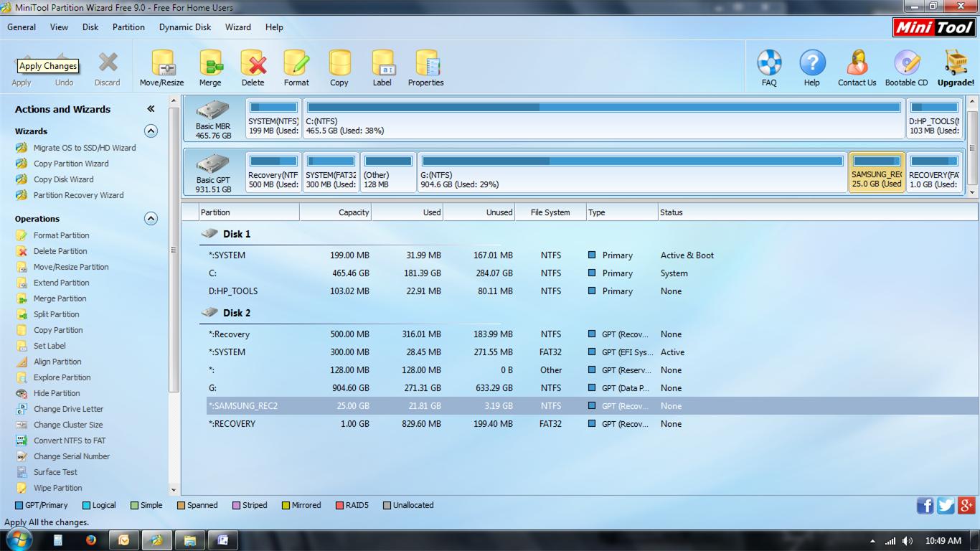The width and height of the screenshot is (980, 551).
Task: Click the Help question mark icon
Action: [x=812, y=68]
